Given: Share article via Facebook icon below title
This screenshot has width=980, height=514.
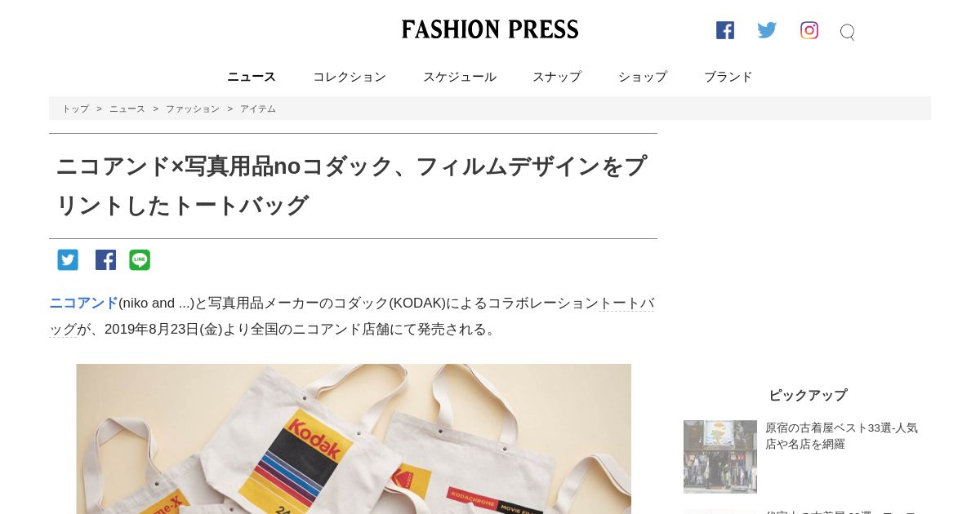Looking at the screenshot, I should click(x=105, y=260).
